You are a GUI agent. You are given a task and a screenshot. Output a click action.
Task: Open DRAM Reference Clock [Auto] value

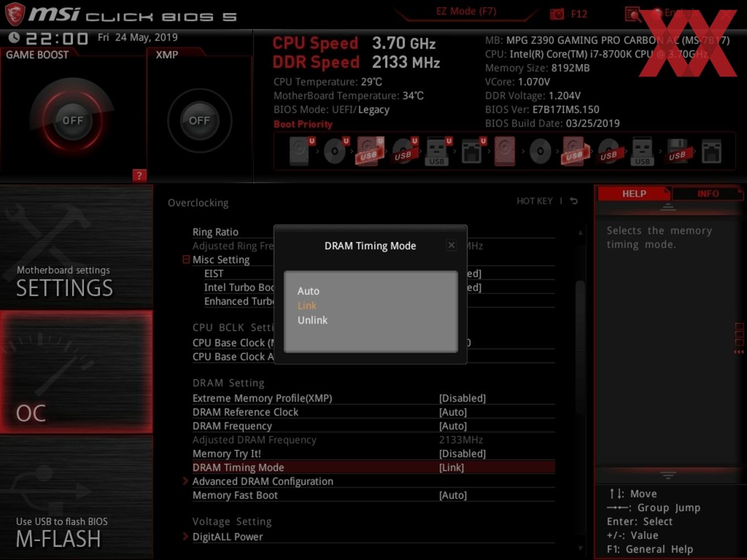point(453,412)
